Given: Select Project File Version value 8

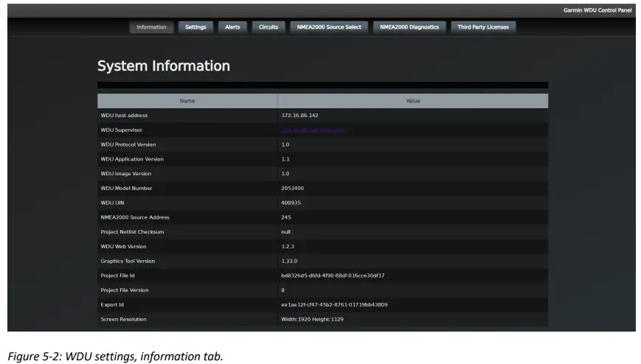Looking at the screenshot, I should click(283, 290).
